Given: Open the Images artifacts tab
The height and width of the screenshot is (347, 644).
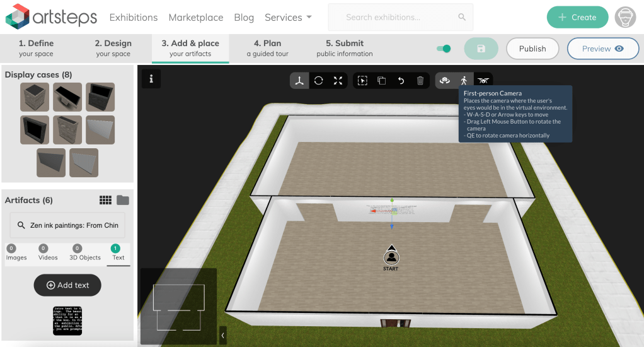Looking at the screenshot, I should pos(16,253).
